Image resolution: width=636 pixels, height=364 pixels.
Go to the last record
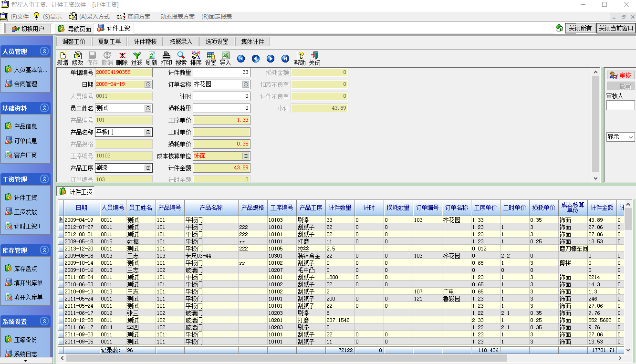285,59
